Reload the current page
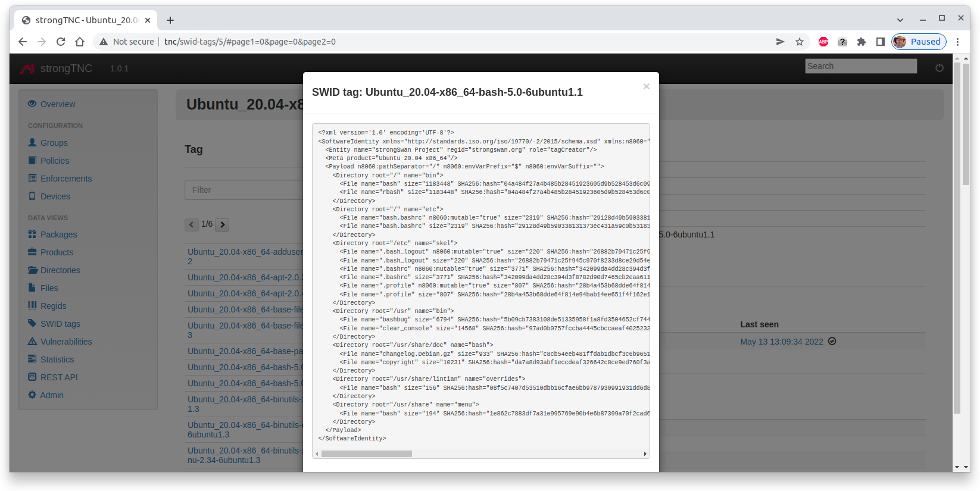 [x=61, y=42]
